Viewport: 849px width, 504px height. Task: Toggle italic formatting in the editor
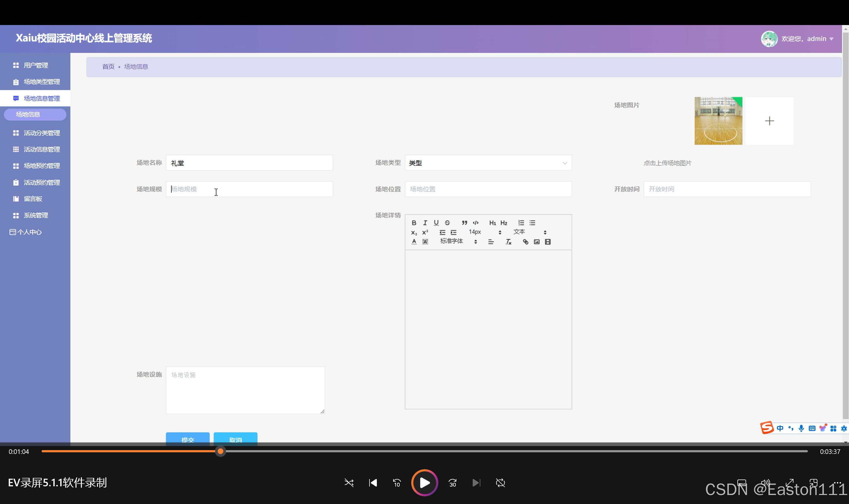click(425, 223)
